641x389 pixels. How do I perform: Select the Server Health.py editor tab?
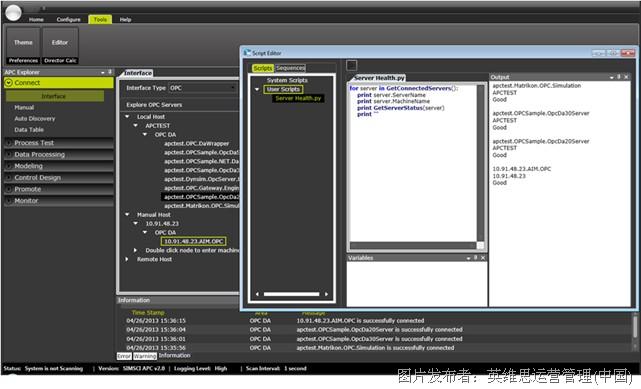point(379,78)
